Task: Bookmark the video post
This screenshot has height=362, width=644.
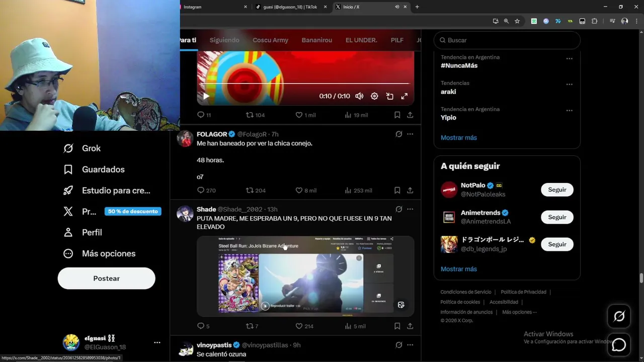Action: (397, 115)
